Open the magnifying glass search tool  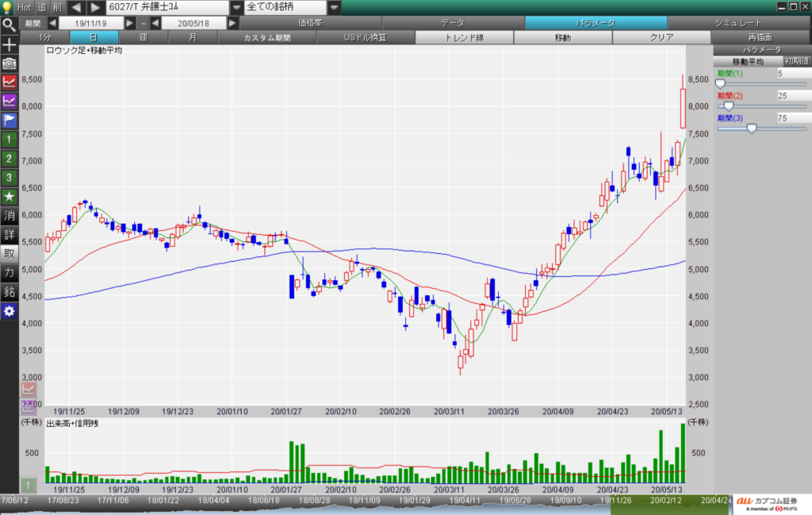pos(9,24)
